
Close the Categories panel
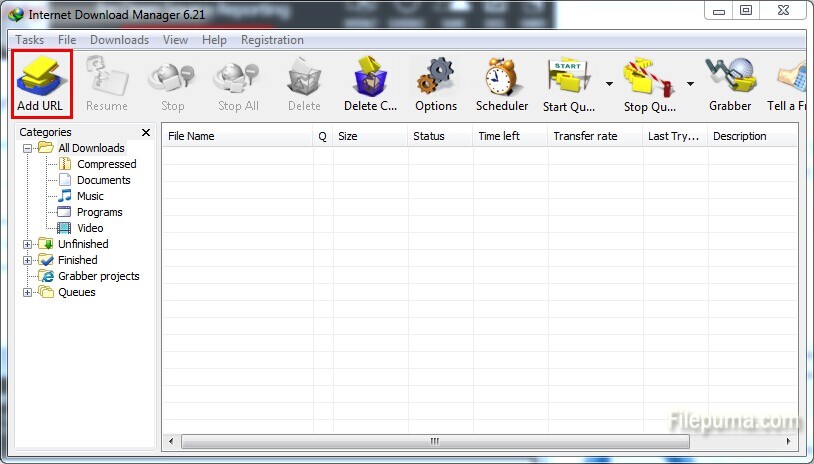coord(146,132)
